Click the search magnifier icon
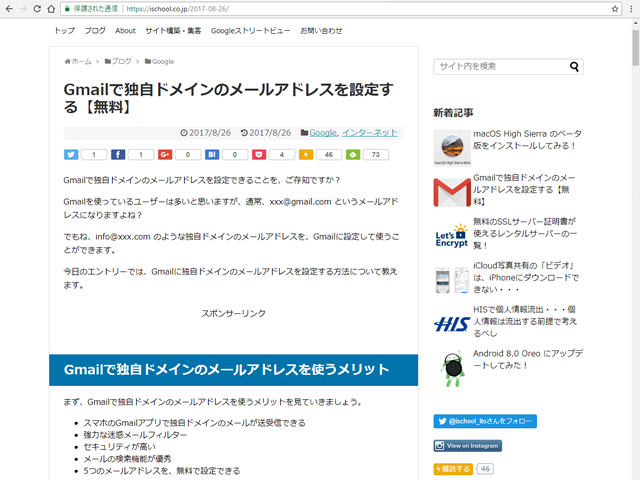This screenshot has height=480, width=640. pos(575,67)
